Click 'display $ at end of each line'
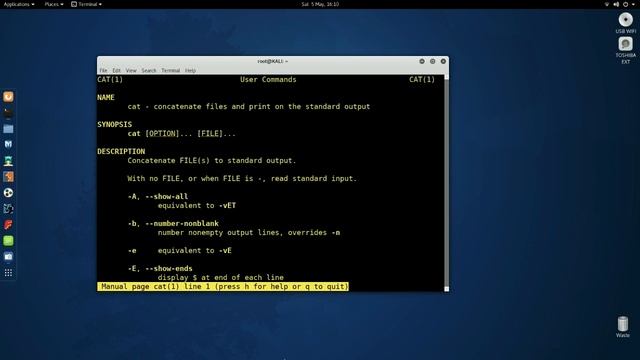The width and height of the screenshot is (640, 360). point(221,277)
